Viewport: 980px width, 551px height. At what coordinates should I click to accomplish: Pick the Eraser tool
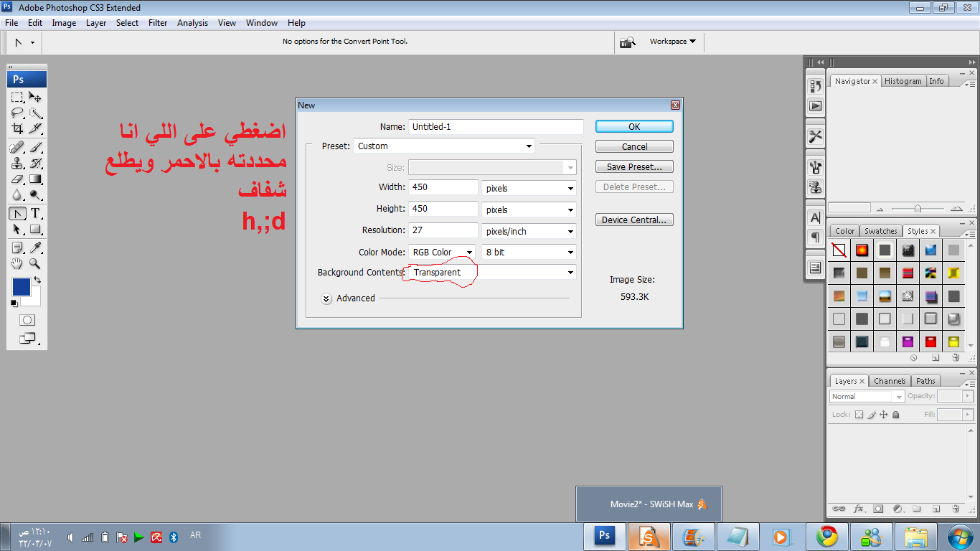18,179
